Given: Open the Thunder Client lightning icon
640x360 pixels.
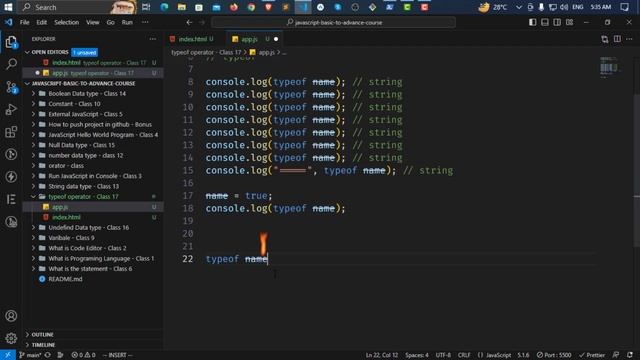Looking at the screenshot, I should click(x=11, y=177).
